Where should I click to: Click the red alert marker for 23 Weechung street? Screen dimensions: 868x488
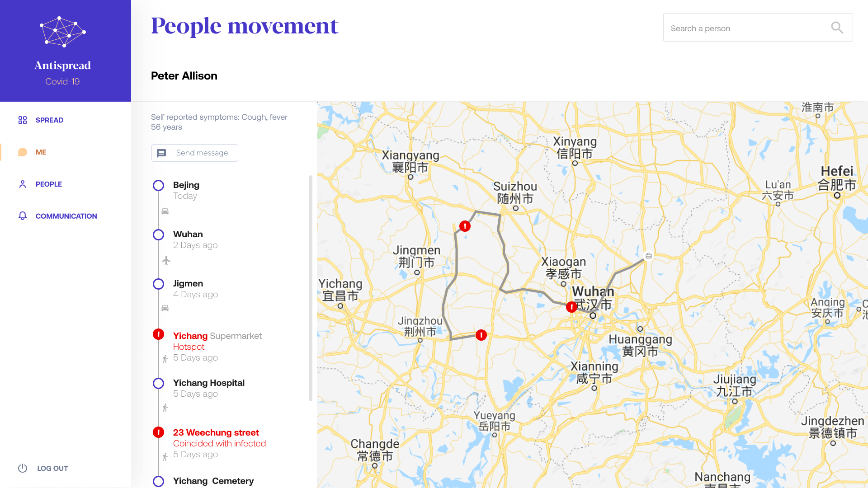(x=159, y=432)
